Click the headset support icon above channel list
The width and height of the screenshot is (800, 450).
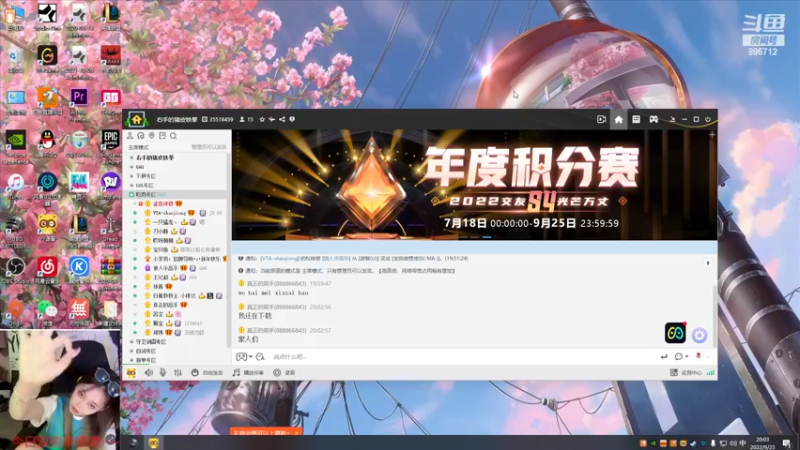141,136
